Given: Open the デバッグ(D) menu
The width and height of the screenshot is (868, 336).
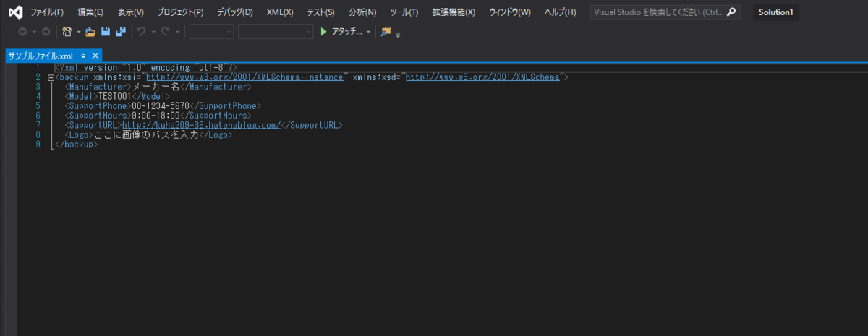Looking at the screenshot, I should coord(235,12).
